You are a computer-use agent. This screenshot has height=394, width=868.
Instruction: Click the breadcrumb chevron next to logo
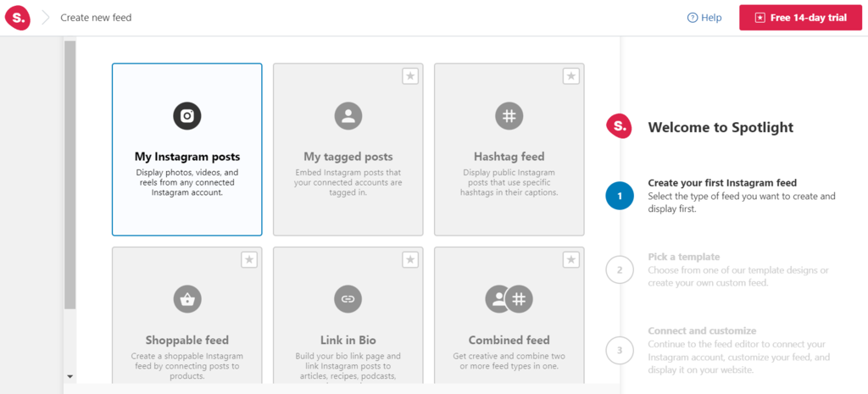coord(46,18)
